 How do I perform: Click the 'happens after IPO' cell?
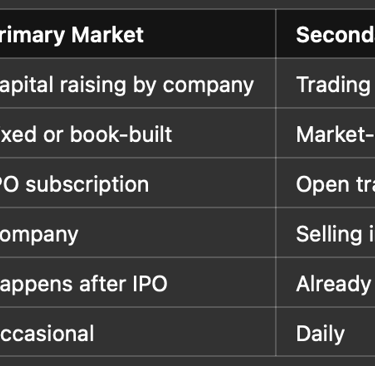pyautogui.click(x=138, y=282)
